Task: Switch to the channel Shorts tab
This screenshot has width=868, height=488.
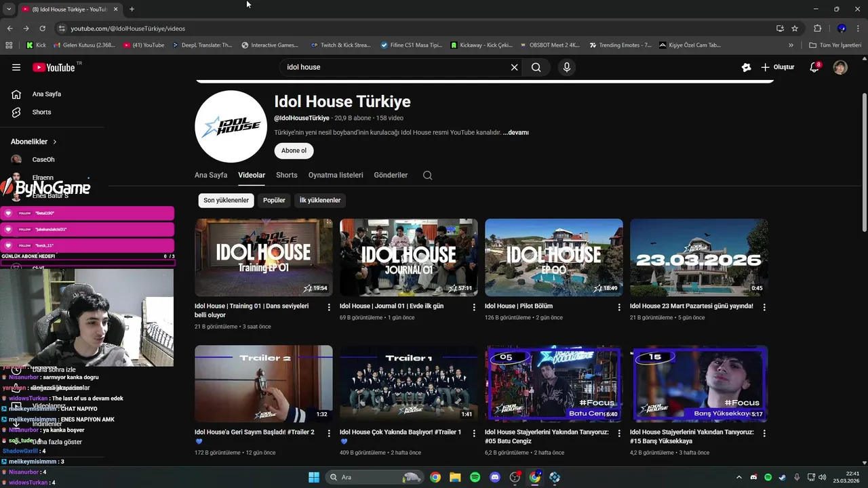Action: pyautogui.click(x=287, y=175)
